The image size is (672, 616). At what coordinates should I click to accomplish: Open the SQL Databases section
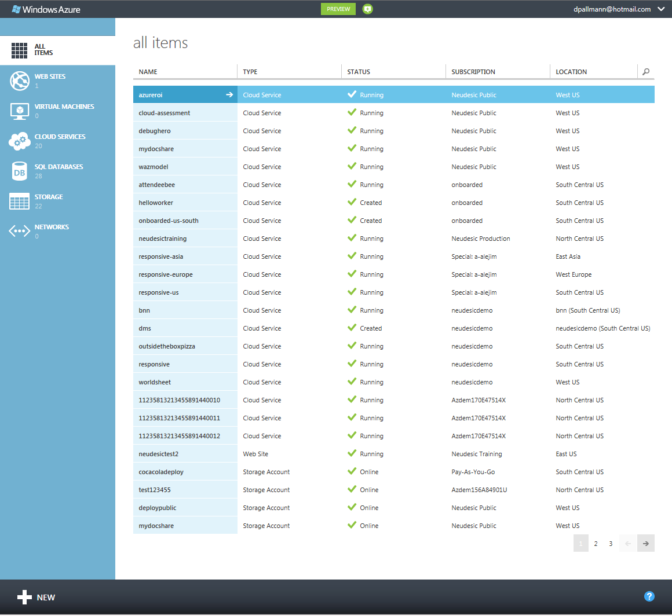coord(57,171)
